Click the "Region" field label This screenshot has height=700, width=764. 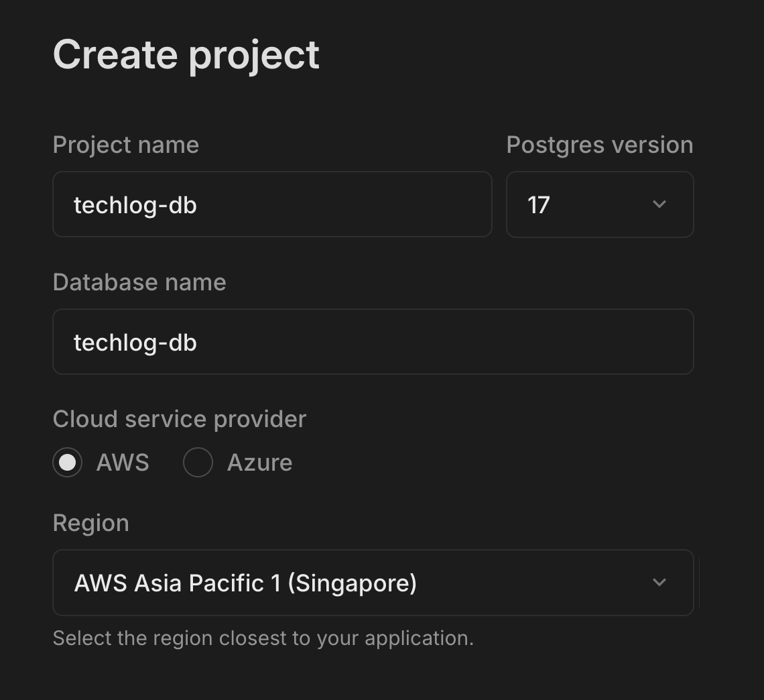click(91, 523)
